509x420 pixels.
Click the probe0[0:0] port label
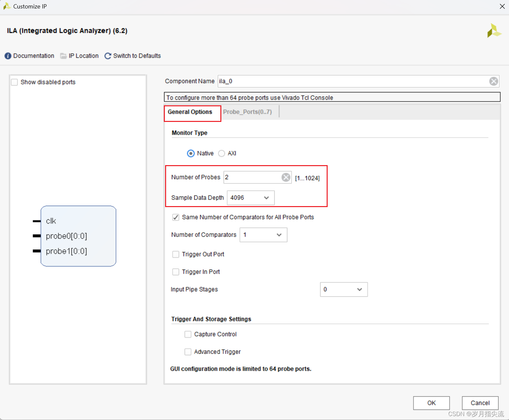[x=67, y=236]
